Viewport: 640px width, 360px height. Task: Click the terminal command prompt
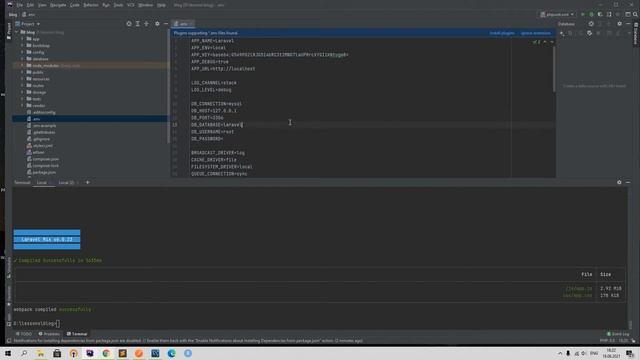tap(36, 323)
